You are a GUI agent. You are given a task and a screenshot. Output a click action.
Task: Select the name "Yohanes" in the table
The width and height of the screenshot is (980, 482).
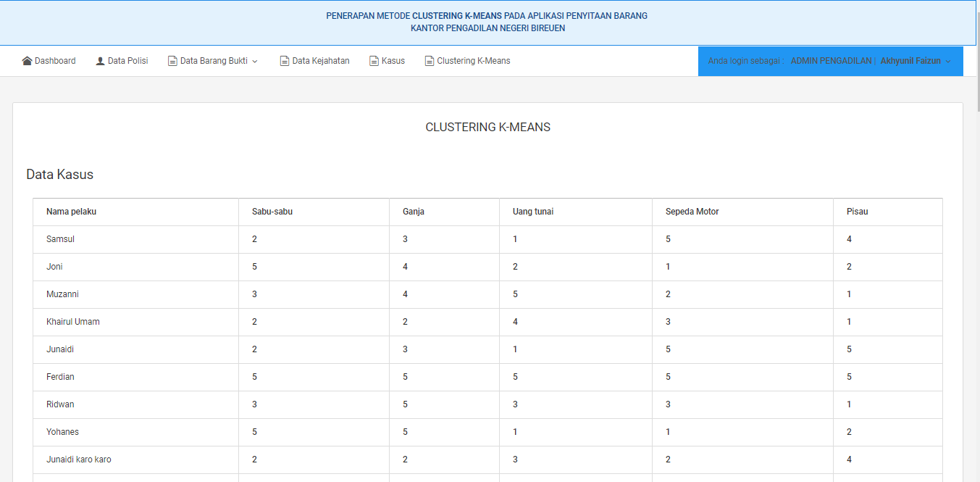(62, 432)
